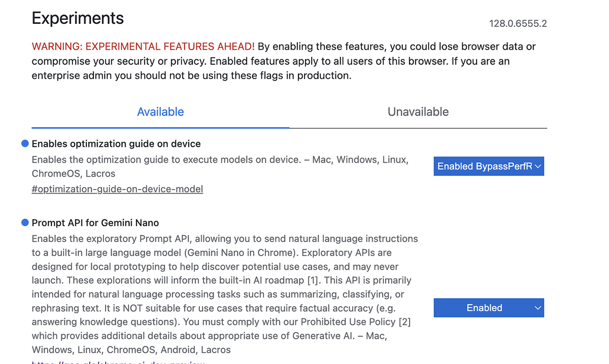
Task: Open the Prompt API Enabled dropdown
Action: point(489,308)
